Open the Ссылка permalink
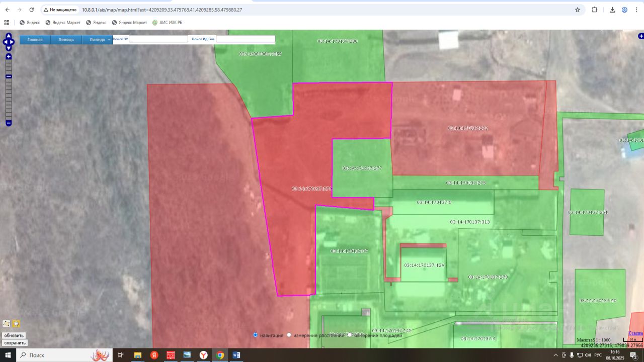Image resolution: width=644 pixels, height=362 pixels. coord(636,333)
